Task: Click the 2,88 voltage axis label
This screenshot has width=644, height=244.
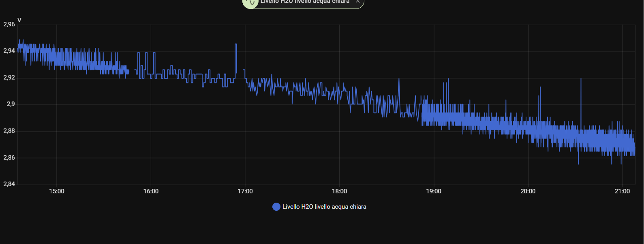Action: [9, 131]
